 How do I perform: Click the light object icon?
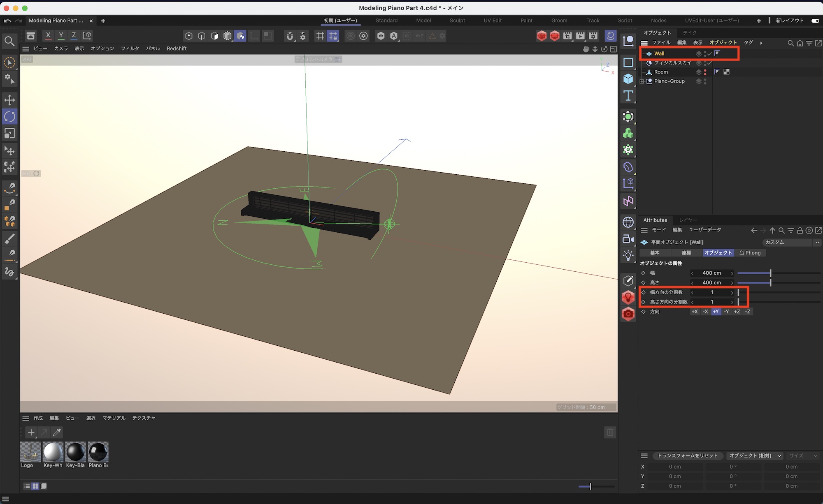point(628,256)
